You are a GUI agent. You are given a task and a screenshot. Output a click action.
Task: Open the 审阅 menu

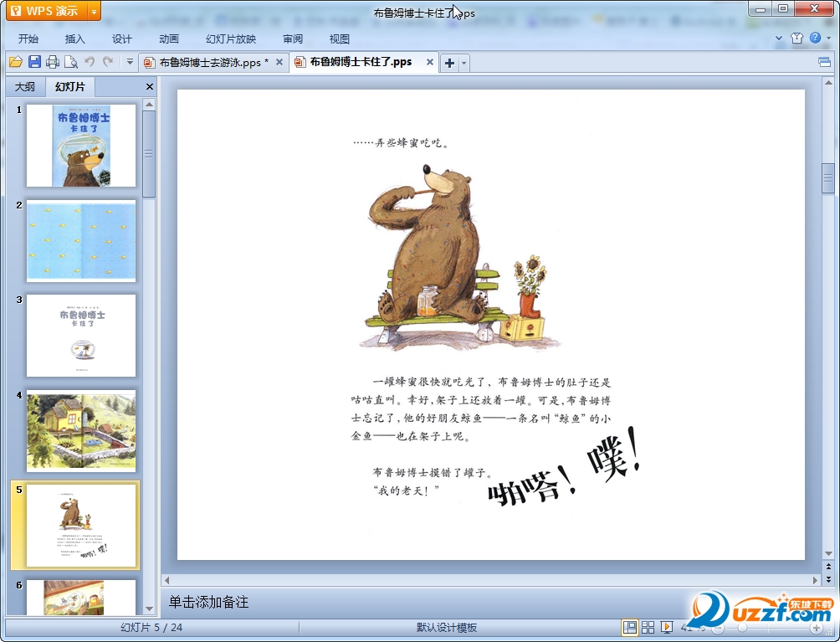pos(293,39)
